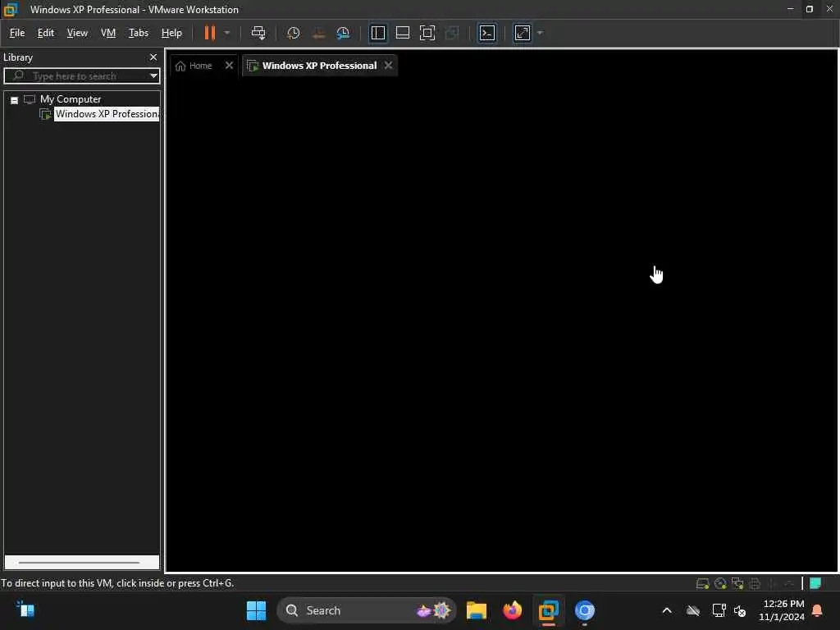Focus the library search field
This screenshot has height=630, width=840.
pyautogui.click(x=80, y=76)
